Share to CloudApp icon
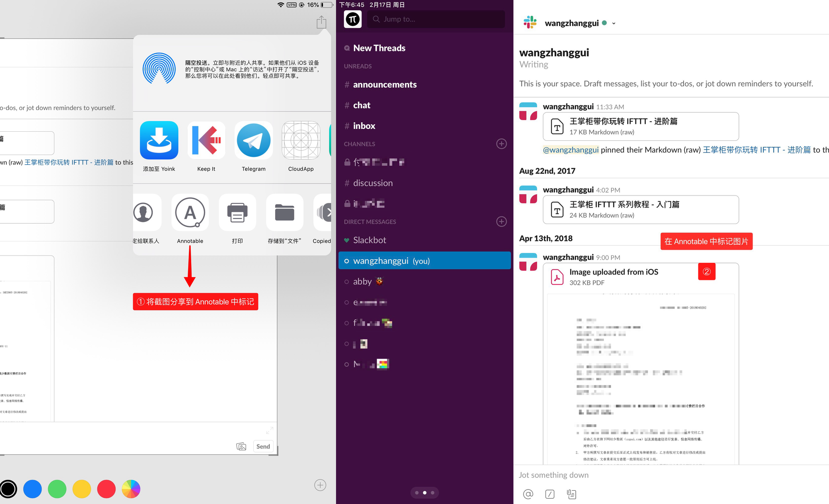Image resolution: width=829 pixels, height=504 pixels. [301, 140]
